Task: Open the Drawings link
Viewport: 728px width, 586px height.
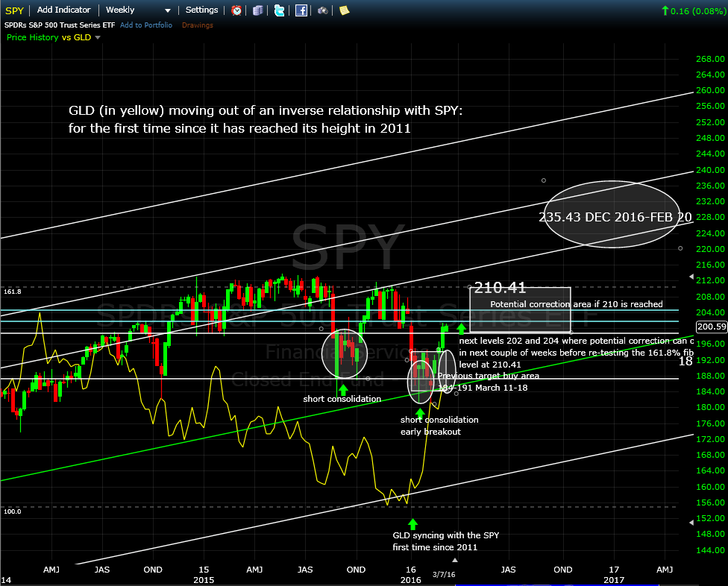Action: click(198, 25)
